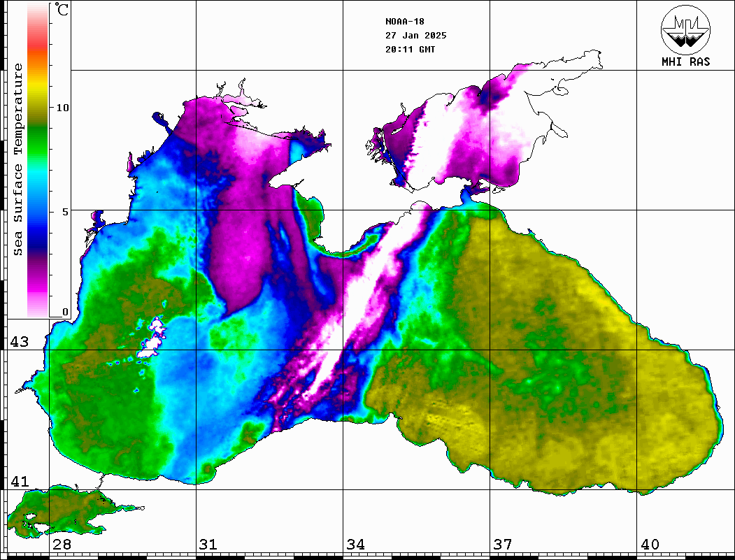Click the longitude 31 label
735x560 pixels.
(208, 545)
